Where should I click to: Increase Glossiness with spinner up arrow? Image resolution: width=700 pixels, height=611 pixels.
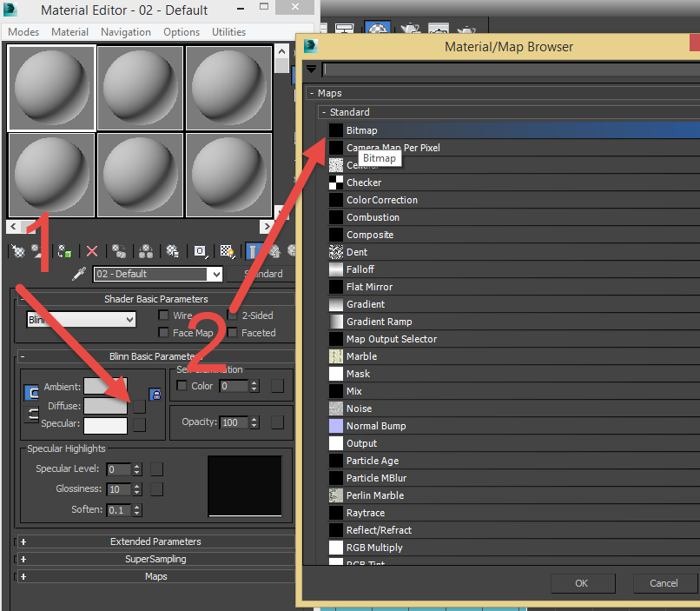(x=137, y=486)
